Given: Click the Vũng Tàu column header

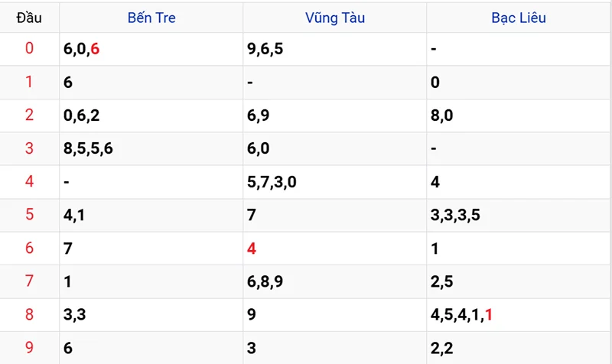Looking at the screenshot, I should (x=334, y=18).
